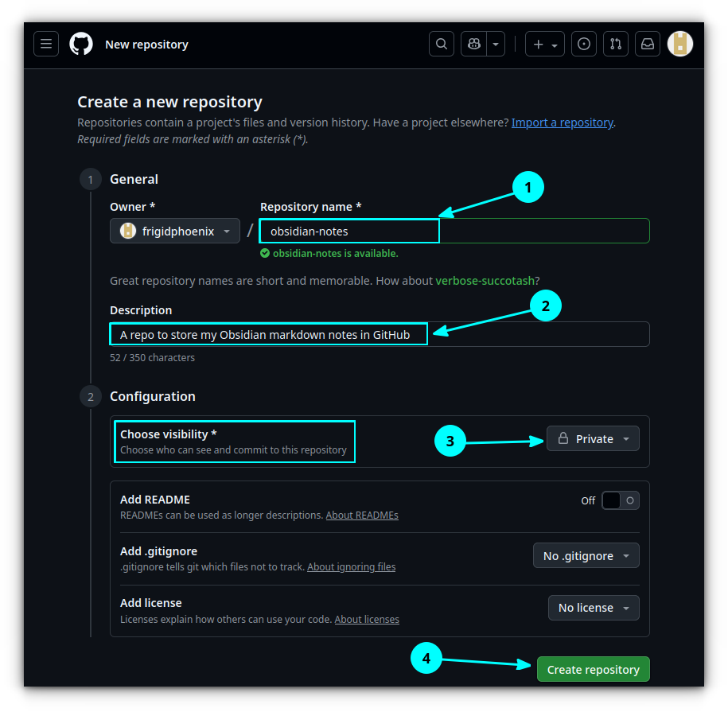Image resolution: width=728 pixels, height=712 pixels.
Task: Change repository visibility via Private dropdown
Action: 593,438
